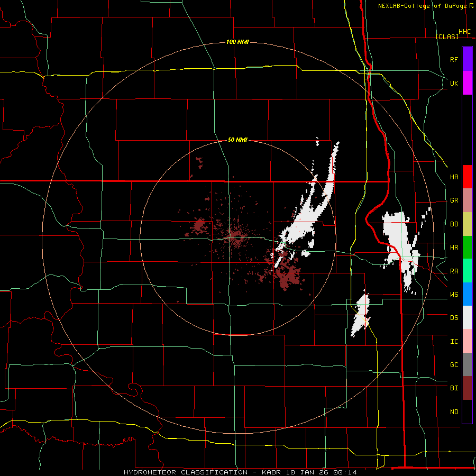Click the dark green HR color swatch
This screenshot has height=476, width=476.
467,248
